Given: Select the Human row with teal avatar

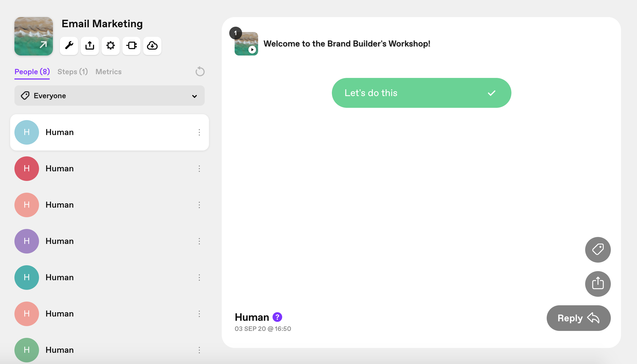Looking at the screenshot, I should pyautogui.click(x=110, y=278).
